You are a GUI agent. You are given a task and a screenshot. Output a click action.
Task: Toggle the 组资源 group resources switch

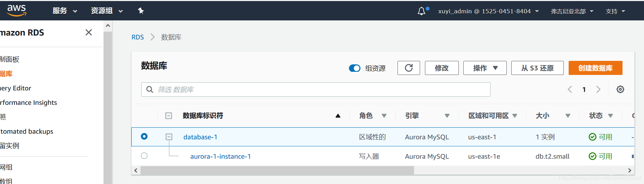355,68
